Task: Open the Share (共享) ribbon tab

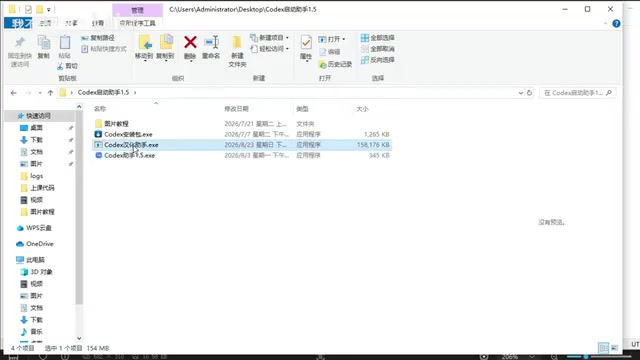Action: pos(71,23)
